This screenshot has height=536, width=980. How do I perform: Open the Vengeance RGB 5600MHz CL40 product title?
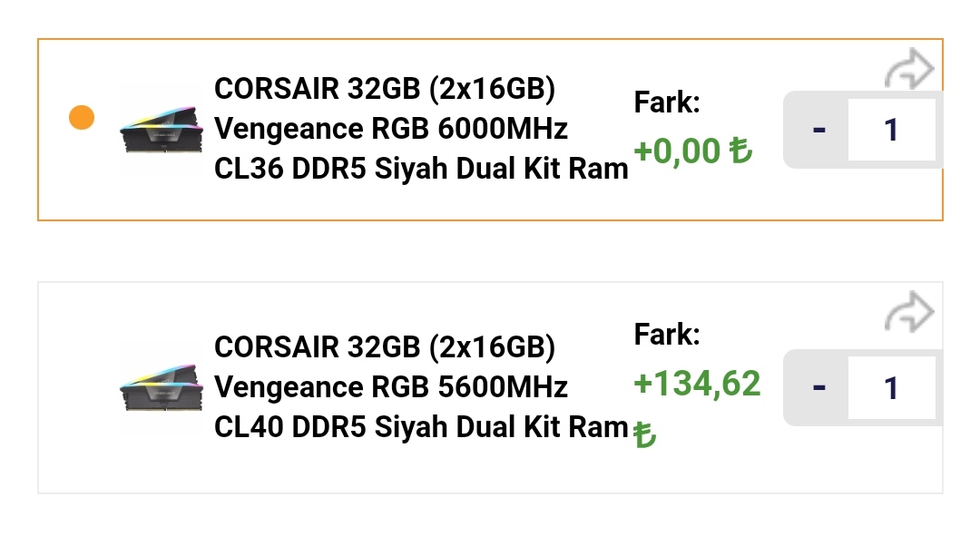tap(421, 386)
